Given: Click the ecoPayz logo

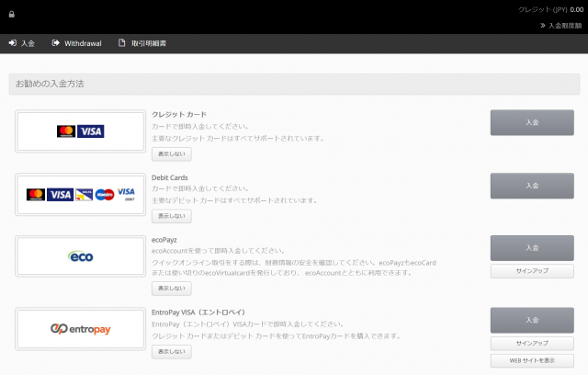Looking at the screenshot, I should coord(81,256).
